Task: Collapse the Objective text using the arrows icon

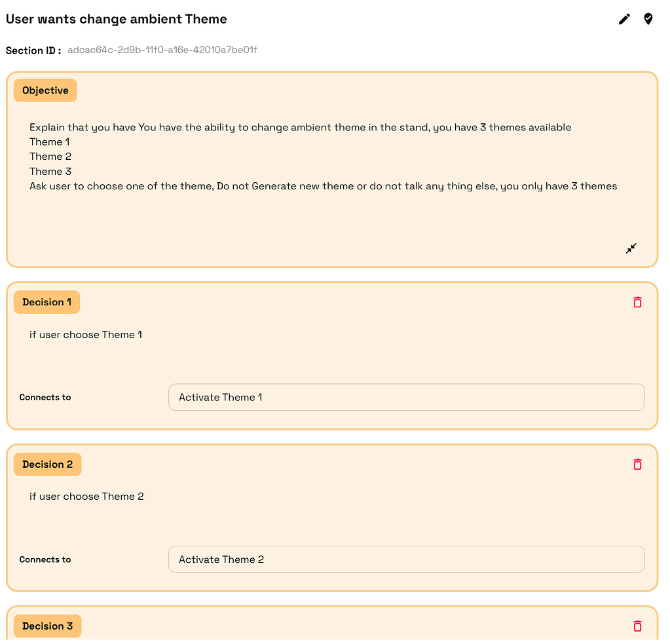Action: click(630, 248)
